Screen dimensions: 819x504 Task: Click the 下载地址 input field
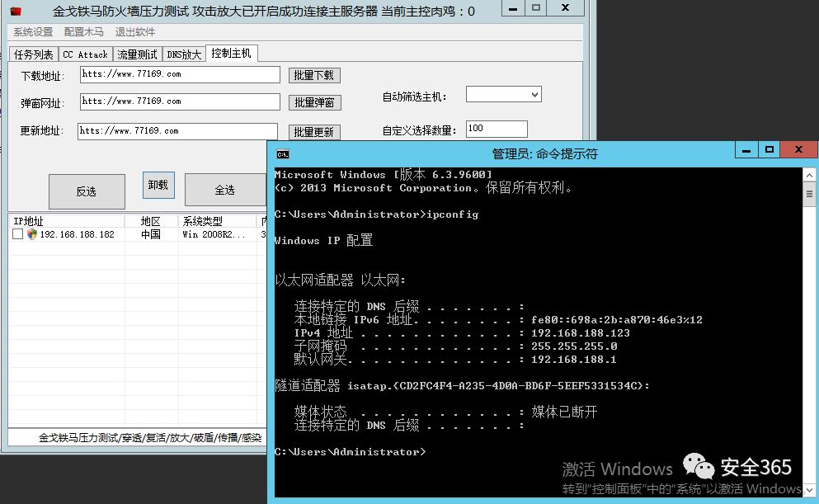[180, 74]
